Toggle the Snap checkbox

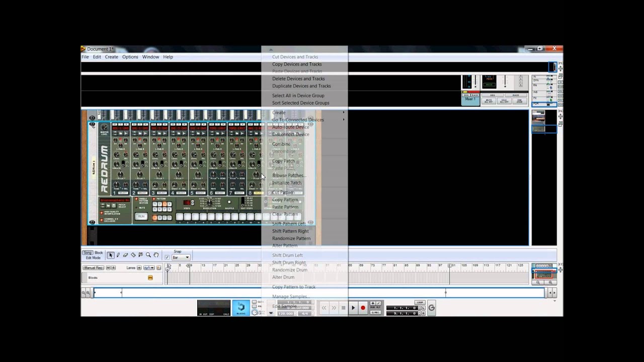pos(167,257)
